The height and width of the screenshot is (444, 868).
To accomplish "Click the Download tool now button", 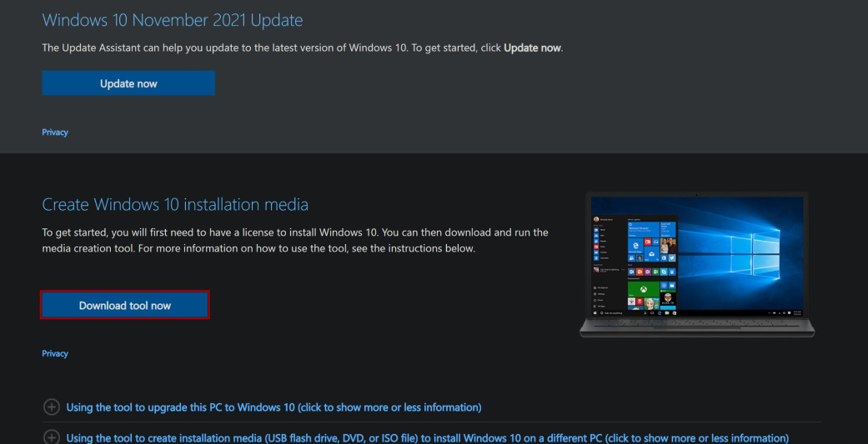I will point(124,305).
